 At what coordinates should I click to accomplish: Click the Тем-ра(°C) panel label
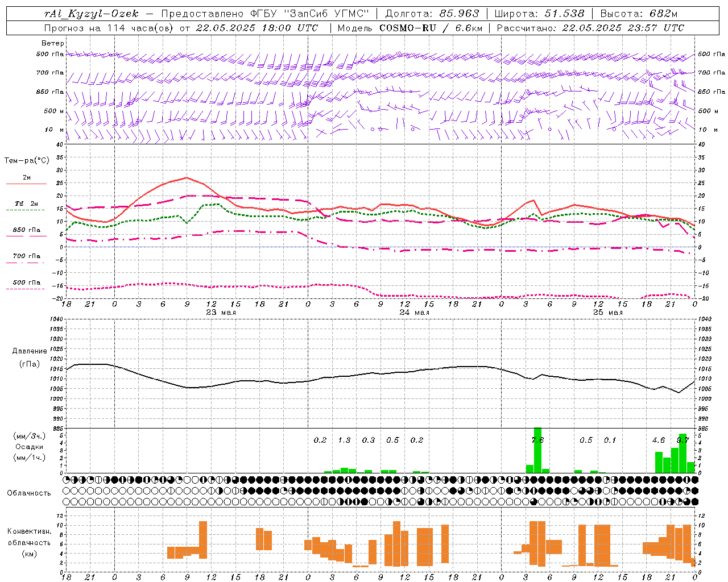point(27,161)
